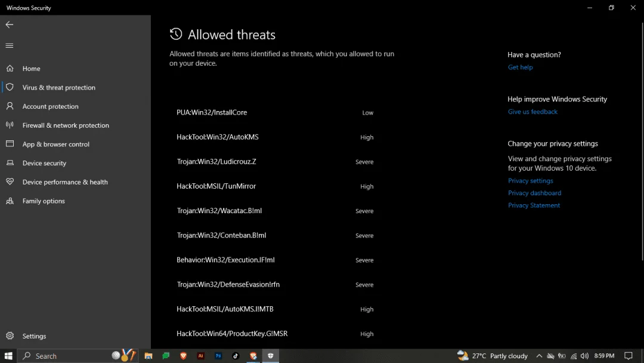Click the Family options people icon
This screenshot has height=363, width=644.
[10, 201]
